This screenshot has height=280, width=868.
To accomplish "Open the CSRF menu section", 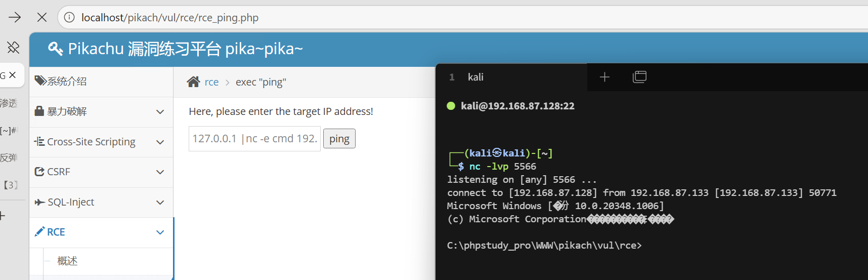I will [101, 172].
